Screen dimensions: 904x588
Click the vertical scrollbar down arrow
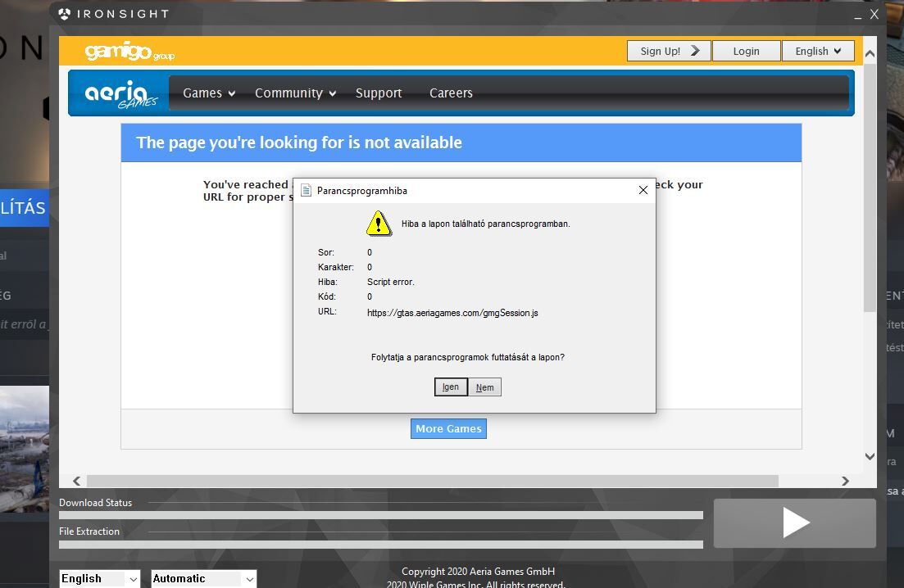click(x=870, y=456)
